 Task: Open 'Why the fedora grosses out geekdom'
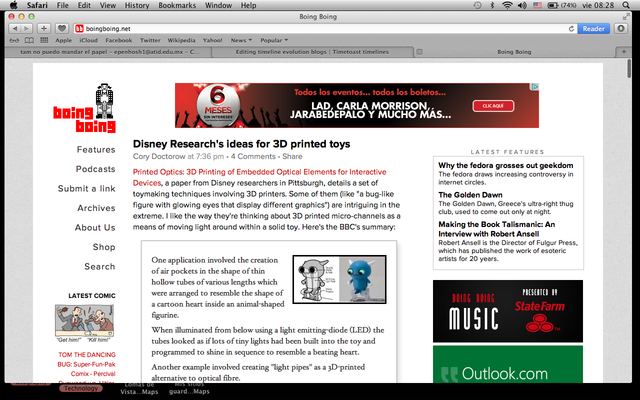pos(506,165)
